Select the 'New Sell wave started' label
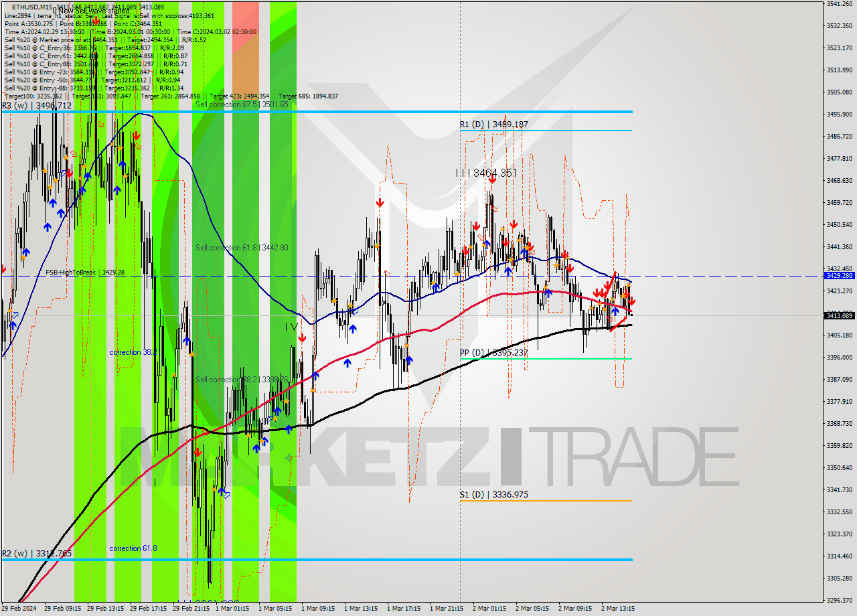This screenshot has width=857, height=616. click(92, 11)
